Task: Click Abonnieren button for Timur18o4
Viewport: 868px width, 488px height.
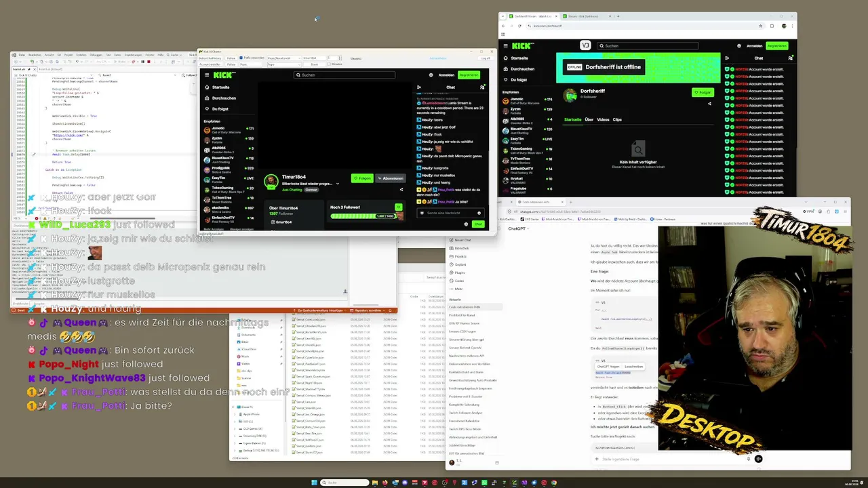Action: [391, 178]
